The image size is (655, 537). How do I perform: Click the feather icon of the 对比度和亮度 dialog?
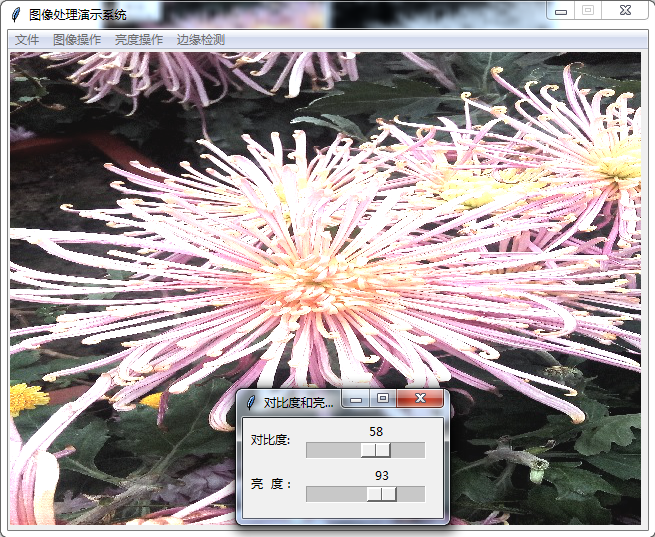point(251,403)
